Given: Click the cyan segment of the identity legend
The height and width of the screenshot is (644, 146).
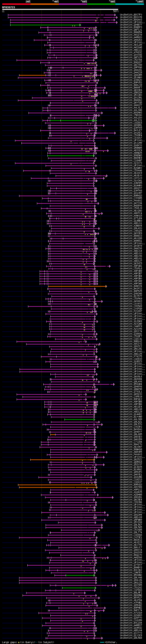Looking at the screenshot, I should click(130, 4).
